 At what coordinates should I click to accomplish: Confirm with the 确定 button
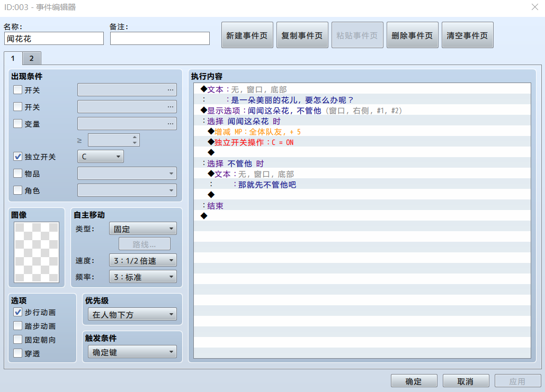click(x=414, y=381)
